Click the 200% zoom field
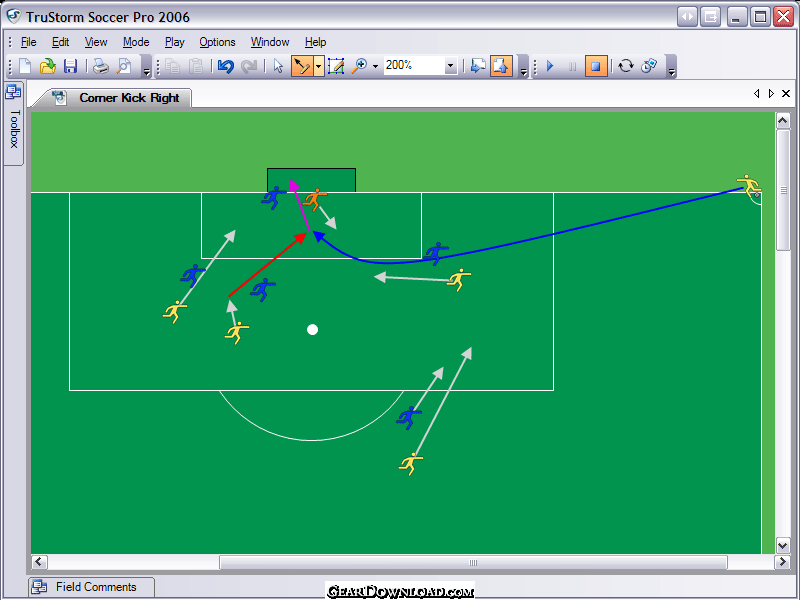 (414, 65)
